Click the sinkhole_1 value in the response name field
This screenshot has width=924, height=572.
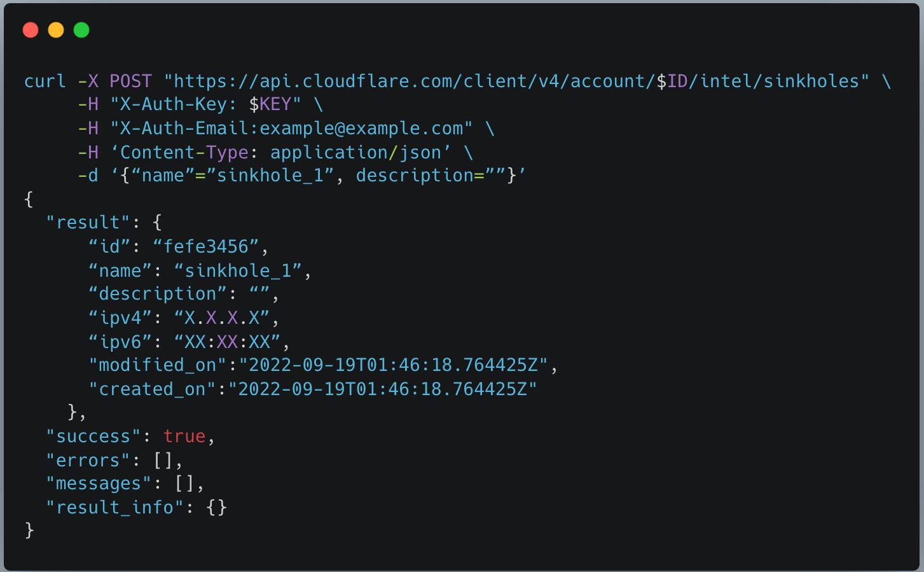click(237, 271)
